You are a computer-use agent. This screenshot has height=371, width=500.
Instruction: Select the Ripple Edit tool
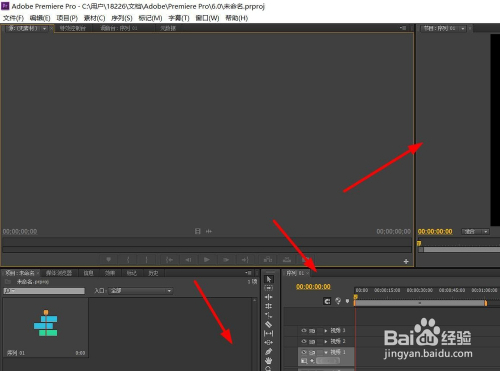(x=269, y=297)
